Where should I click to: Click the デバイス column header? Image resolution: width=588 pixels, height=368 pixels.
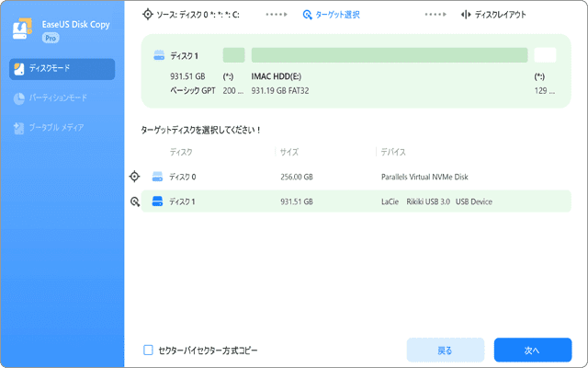pos(393,152)
